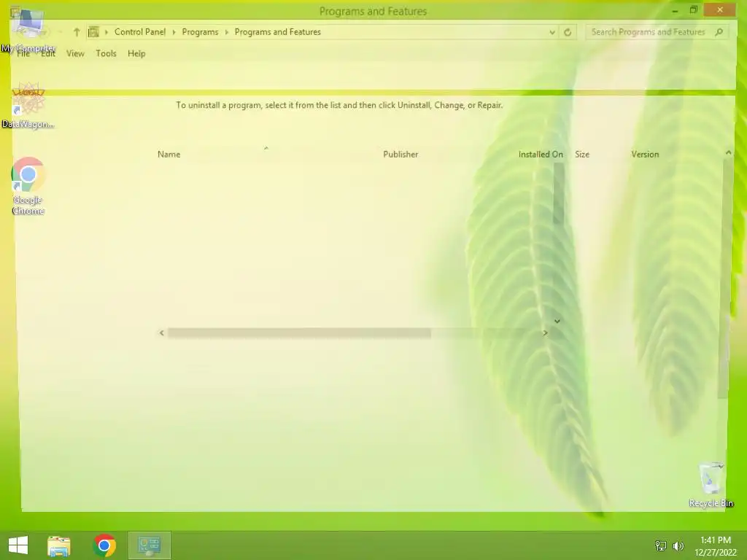Refresh the Programs and Features list
Viewport: 747px width, 560px height.
[x=568, y=32]
